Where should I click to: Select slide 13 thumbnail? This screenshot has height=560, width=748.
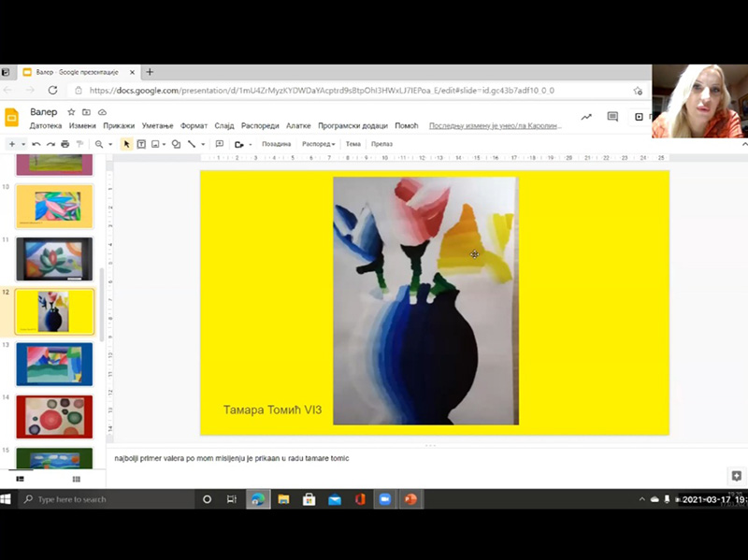[54, 365]
